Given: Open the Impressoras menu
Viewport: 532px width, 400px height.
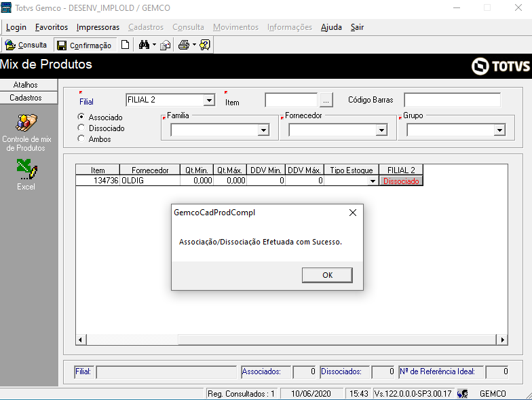Looking at the screenshot, I should [98, 27].
